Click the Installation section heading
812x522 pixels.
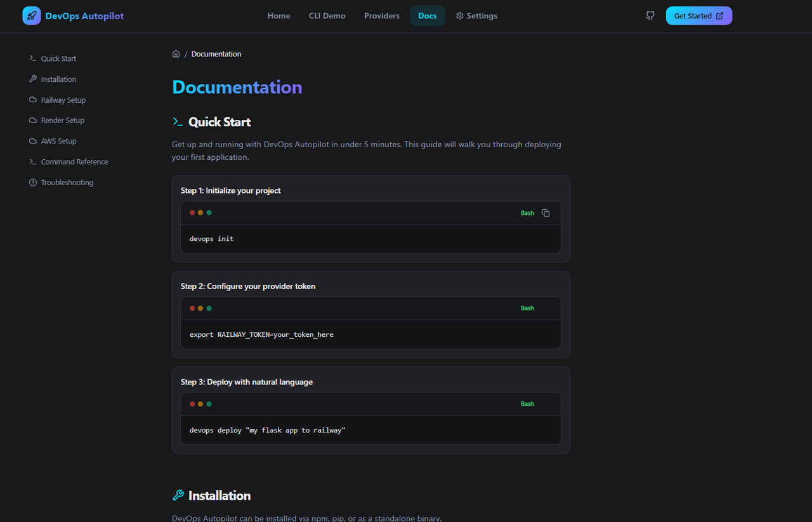[x=219, y=495]
